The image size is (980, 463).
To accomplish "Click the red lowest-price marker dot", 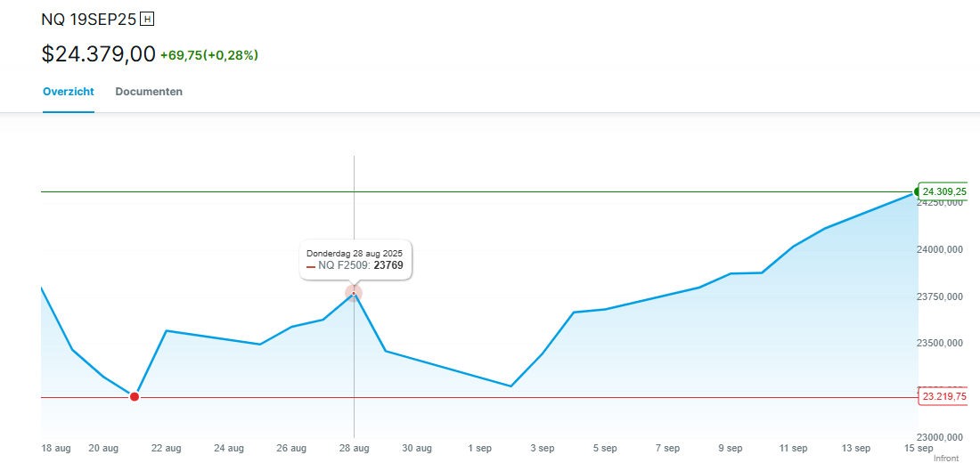I will (x=135, y=396).
